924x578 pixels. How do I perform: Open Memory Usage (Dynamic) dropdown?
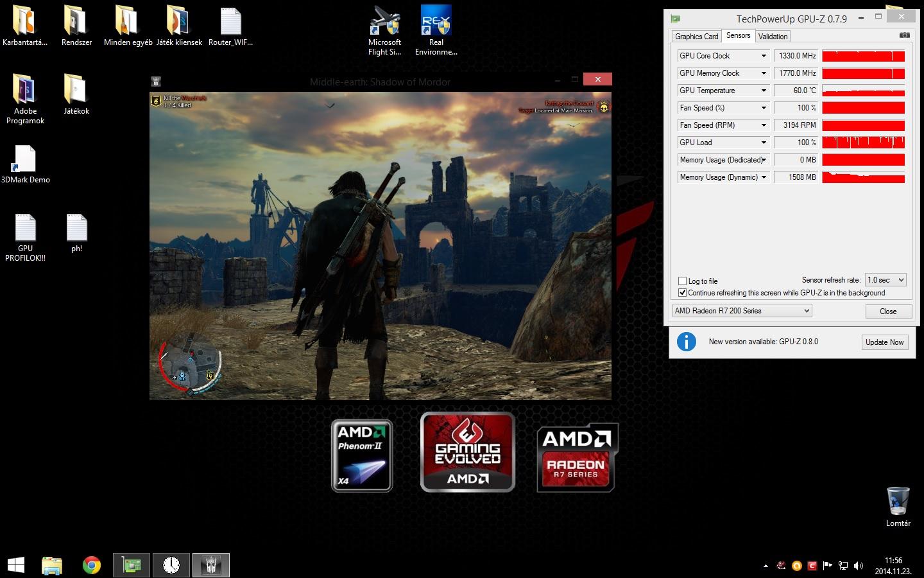point(764,177)
